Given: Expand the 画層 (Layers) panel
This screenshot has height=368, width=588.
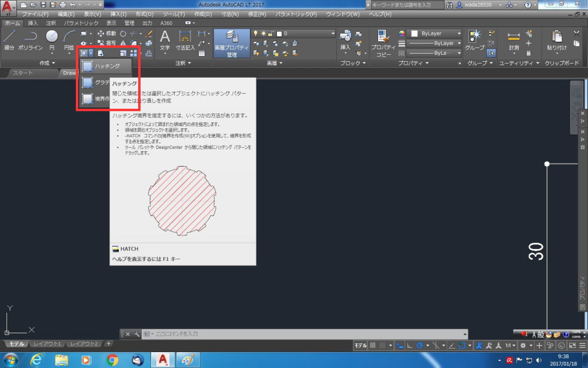Looking at the screenshot, I should (x=274, y=63).
